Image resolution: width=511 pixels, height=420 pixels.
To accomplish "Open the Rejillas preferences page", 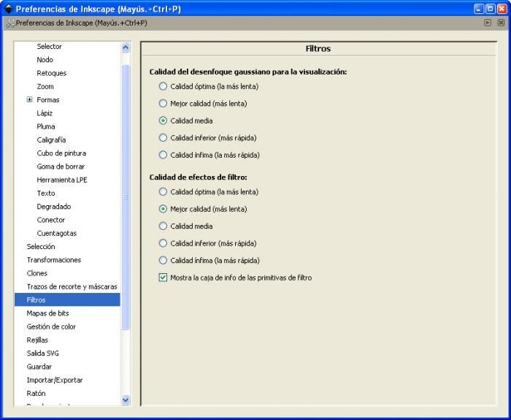I will [x=37, y=340].
